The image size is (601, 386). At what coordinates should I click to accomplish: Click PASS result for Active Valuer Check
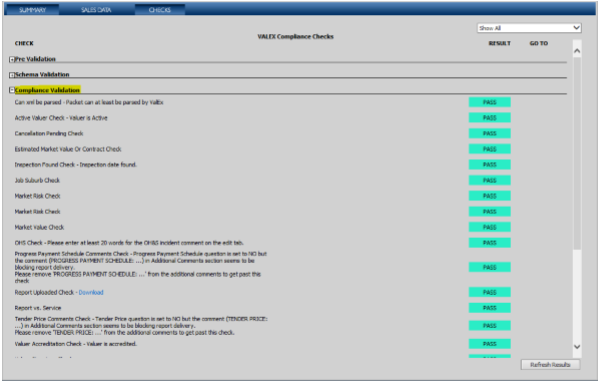489,118
